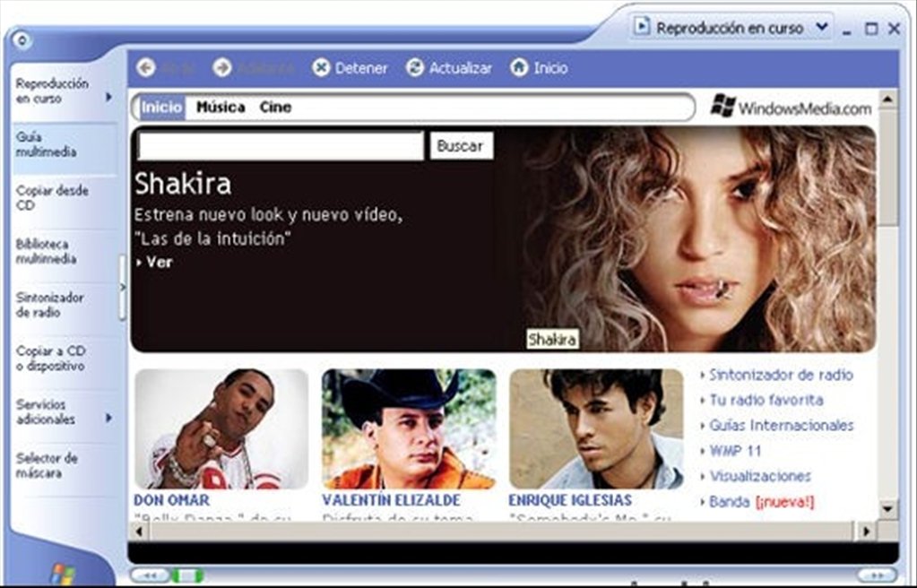The height and width of the screenshot is (588, 917).
Task: Open Servicios adicionales in the sidebar
Action: pos(46,412)
